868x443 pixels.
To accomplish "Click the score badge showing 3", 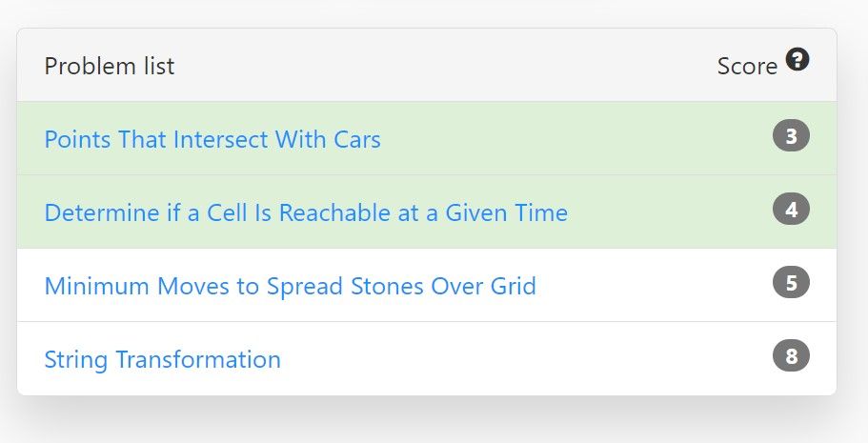I will (x=791, y=135).
